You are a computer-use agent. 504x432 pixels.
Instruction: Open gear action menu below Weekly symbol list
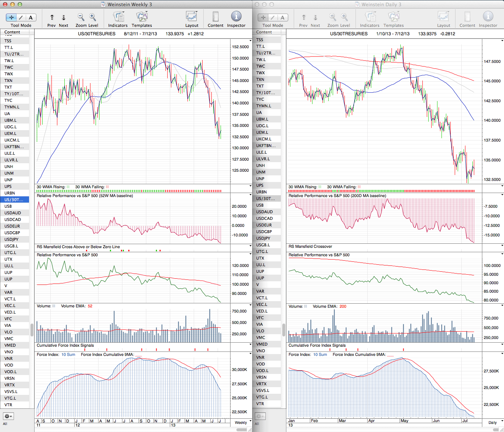click(x=8, y=416)
